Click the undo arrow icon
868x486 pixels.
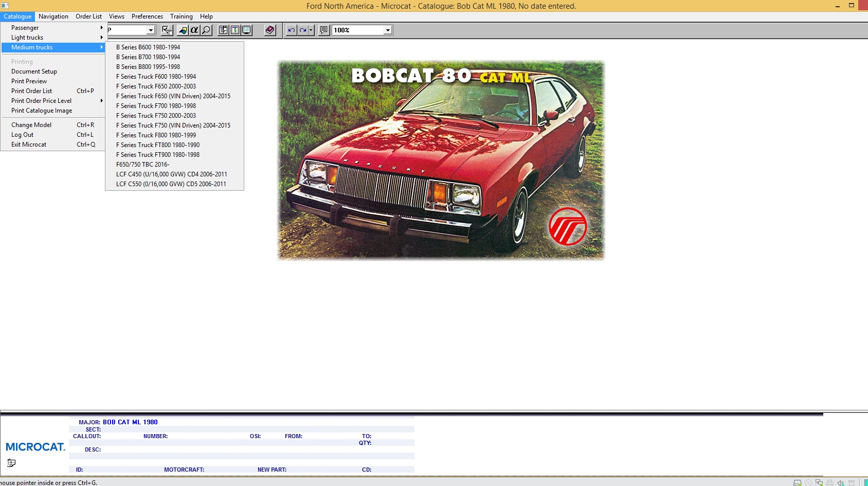coord(292,30)
